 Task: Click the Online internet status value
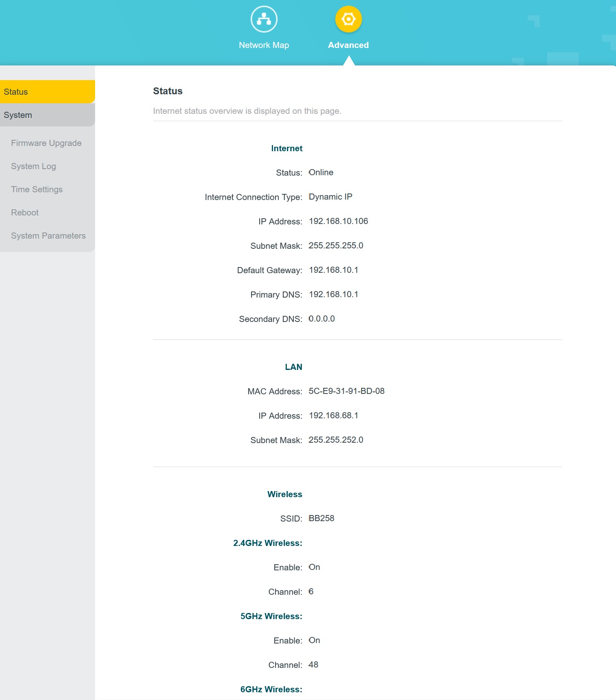click(x=321, y=172)
